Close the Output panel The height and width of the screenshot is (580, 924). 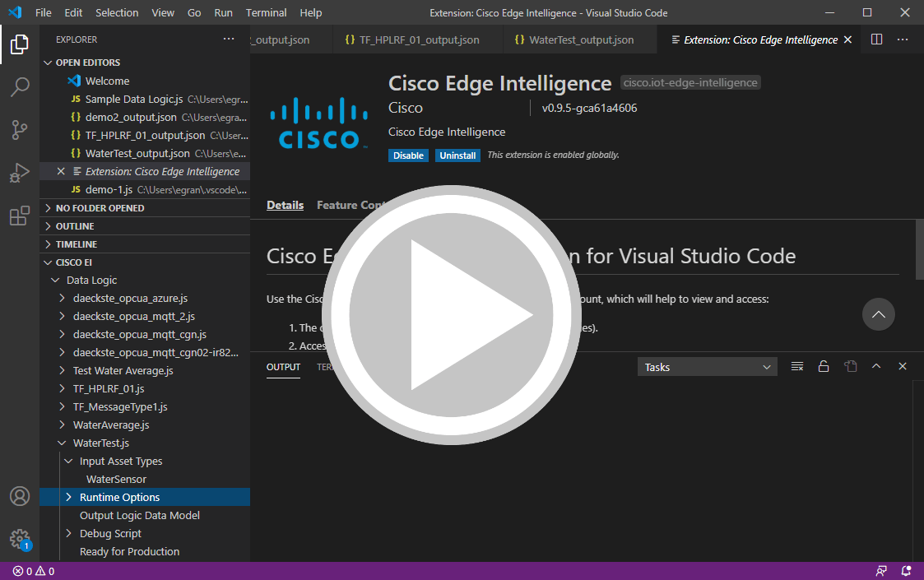(903, 367)
